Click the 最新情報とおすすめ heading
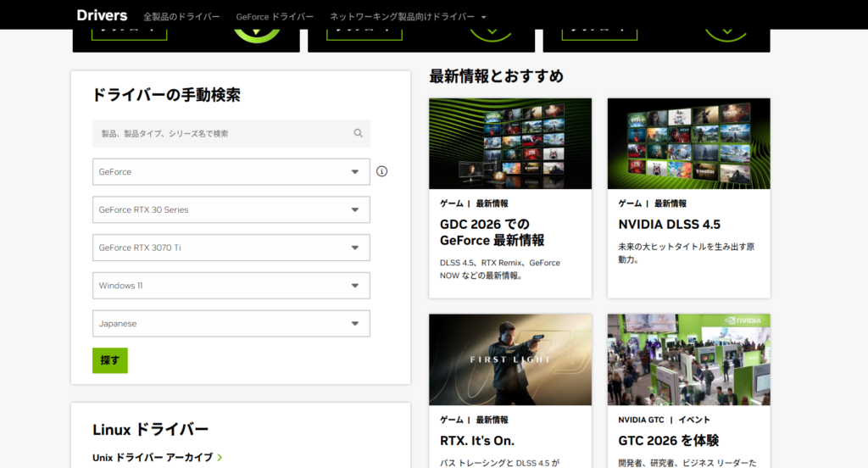Screen dimensions: 868x468 click(497, 75)
